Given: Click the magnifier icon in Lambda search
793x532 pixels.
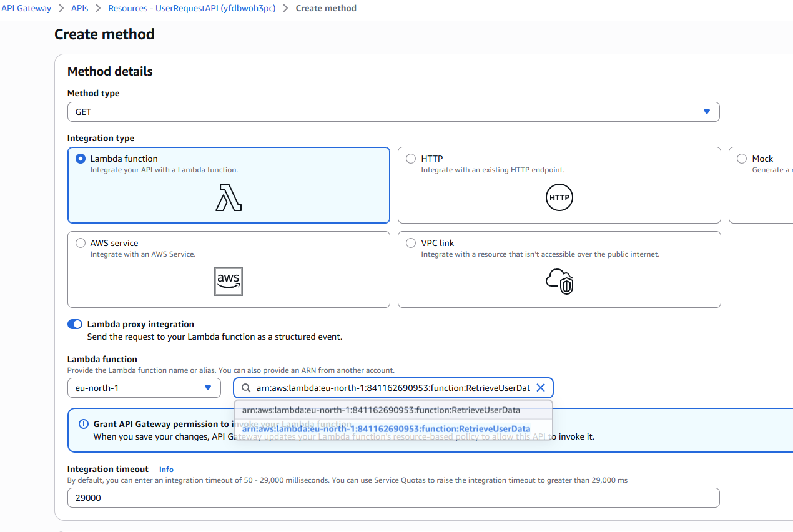Looking at the screenshot, I should click(x=245, y=388).
